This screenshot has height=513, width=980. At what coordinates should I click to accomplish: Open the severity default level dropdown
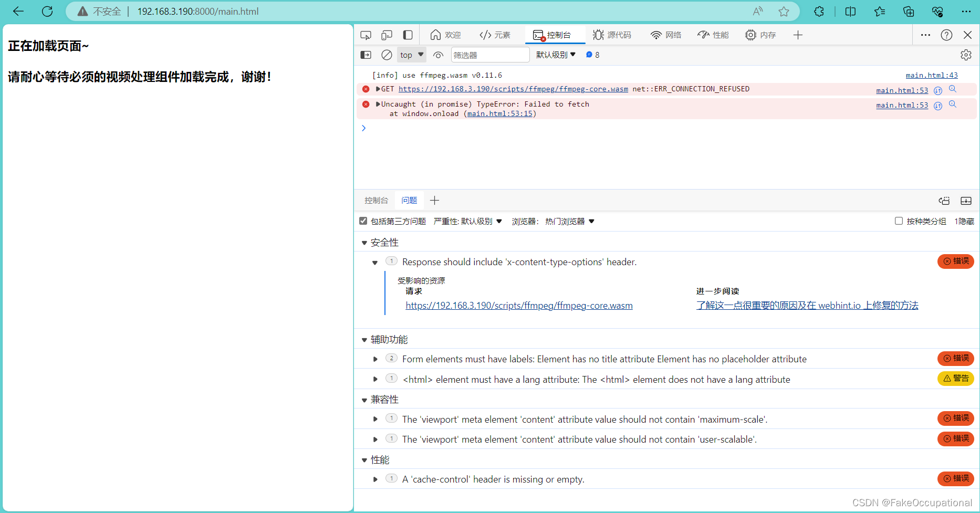point(468,221)
